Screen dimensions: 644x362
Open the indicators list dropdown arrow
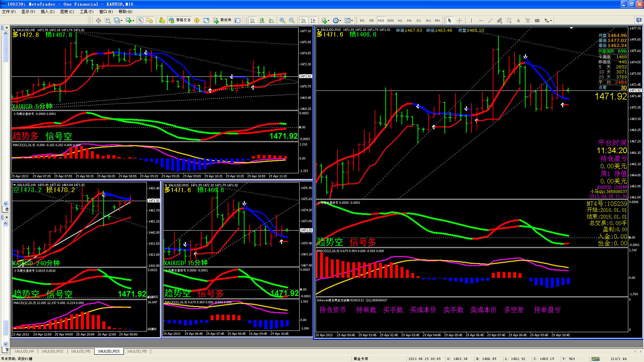329,21
